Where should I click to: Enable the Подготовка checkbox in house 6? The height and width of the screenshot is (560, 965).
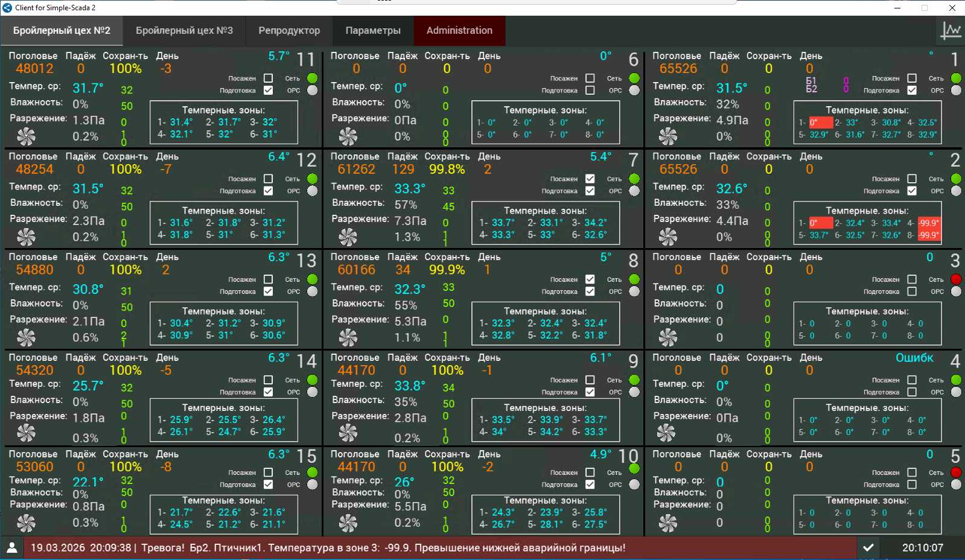[x=590, y=91]
